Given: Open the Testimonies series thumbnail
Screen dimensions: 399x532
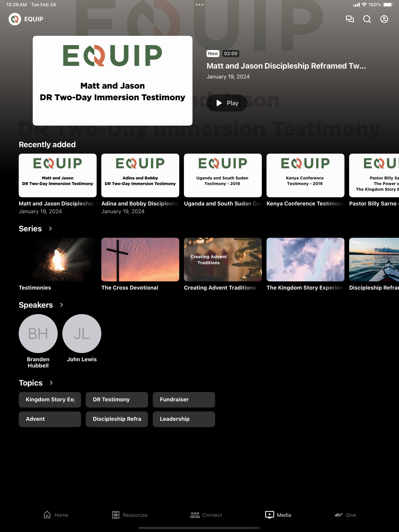Looking at the screenshot, I should point(58,260).
